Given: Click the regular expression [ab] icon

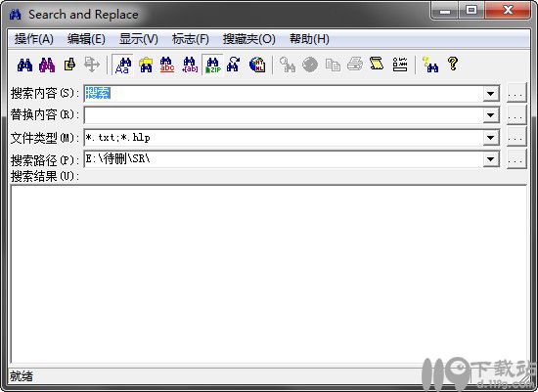Looking at the screenshot, I should [x=190, y=65].
